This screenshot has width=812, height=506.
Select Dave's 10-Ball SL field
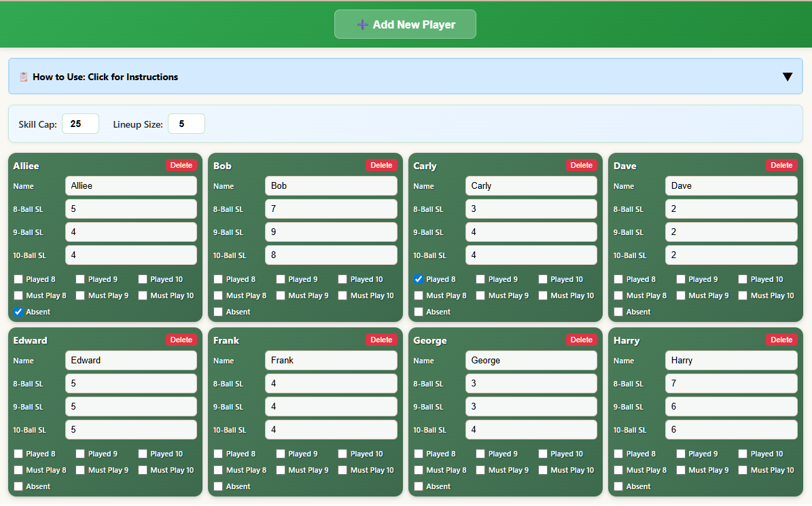pyautogui.click(x=731, y=255)
